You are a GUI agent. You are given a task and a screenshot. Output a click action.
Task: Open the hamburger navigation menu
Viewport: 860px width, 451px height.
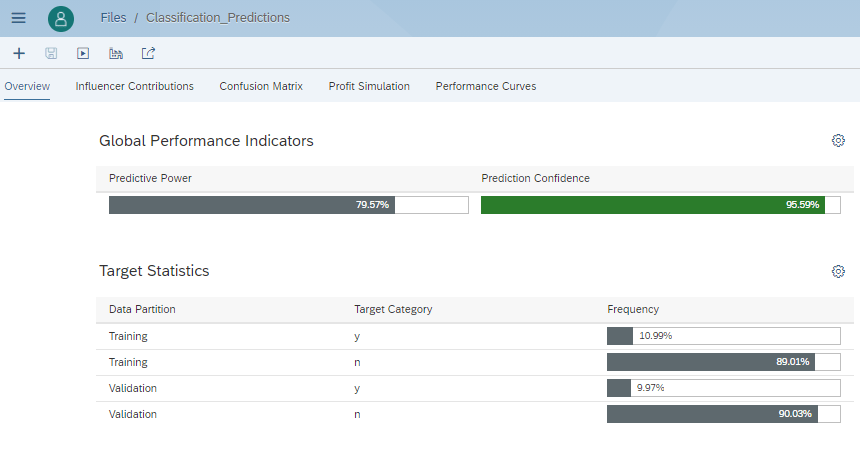click(18, 18)
